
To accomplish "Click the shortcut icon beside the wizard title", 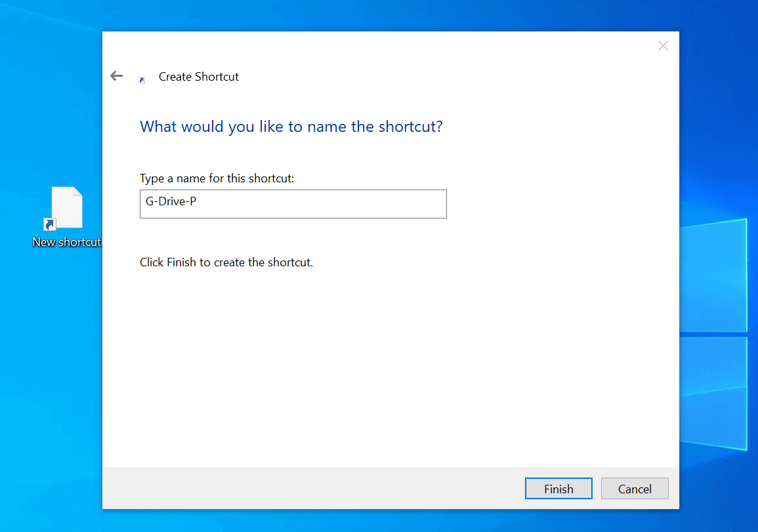I will pyautogui.click(x=142, y=79).
